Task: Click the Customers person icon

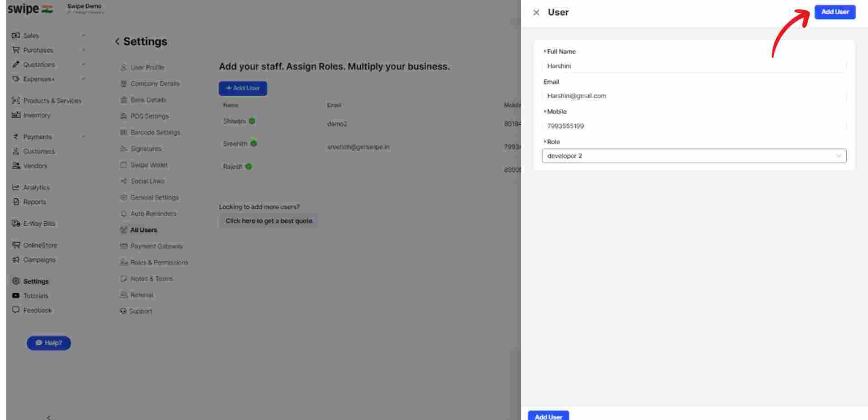Action: coord(16,151)
